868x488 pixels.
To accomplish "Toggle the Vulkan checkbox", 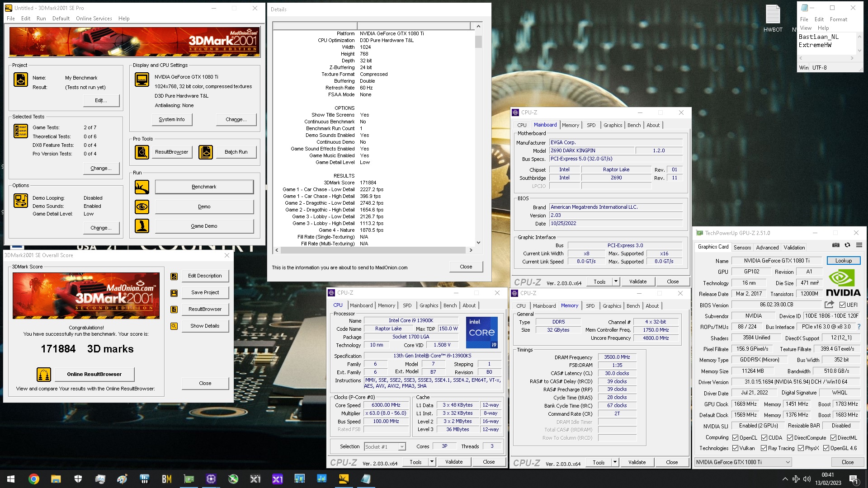I will pos(736,448).
